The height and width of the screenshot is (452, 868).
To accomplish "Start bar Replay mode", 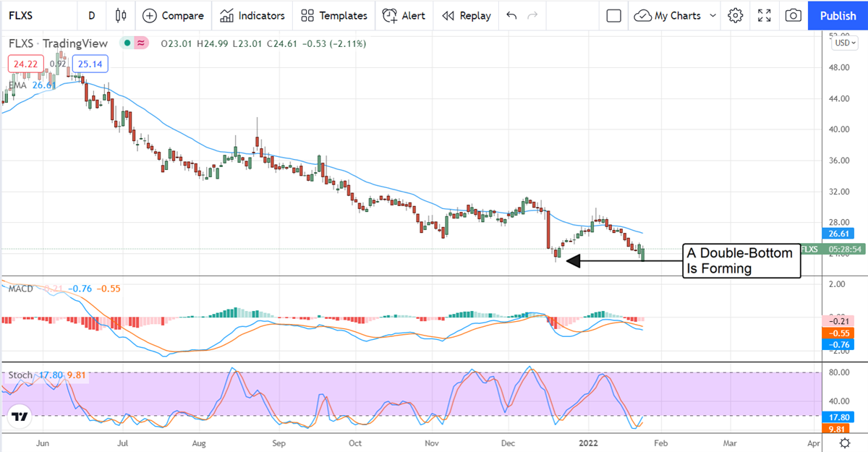I will pyautogui.click(x=466, y=15).
